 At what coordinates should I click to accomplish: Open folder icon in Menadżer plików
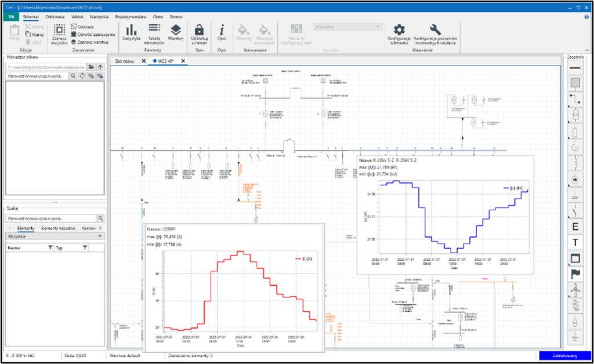click(91, 67)
